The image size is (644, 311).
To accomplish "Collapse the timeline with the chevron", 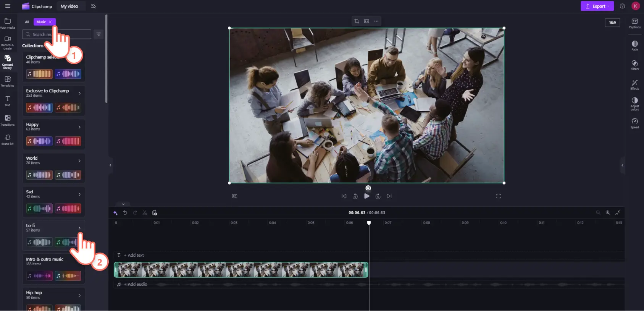I will pyautogui.click(x=123, y=204).
